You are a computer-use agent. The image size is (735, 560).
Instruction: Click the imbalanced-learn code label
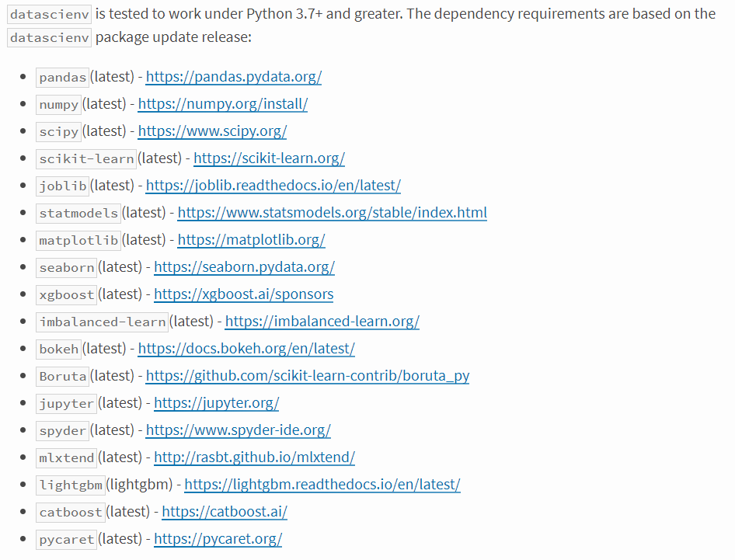click(x=102, y=322)
